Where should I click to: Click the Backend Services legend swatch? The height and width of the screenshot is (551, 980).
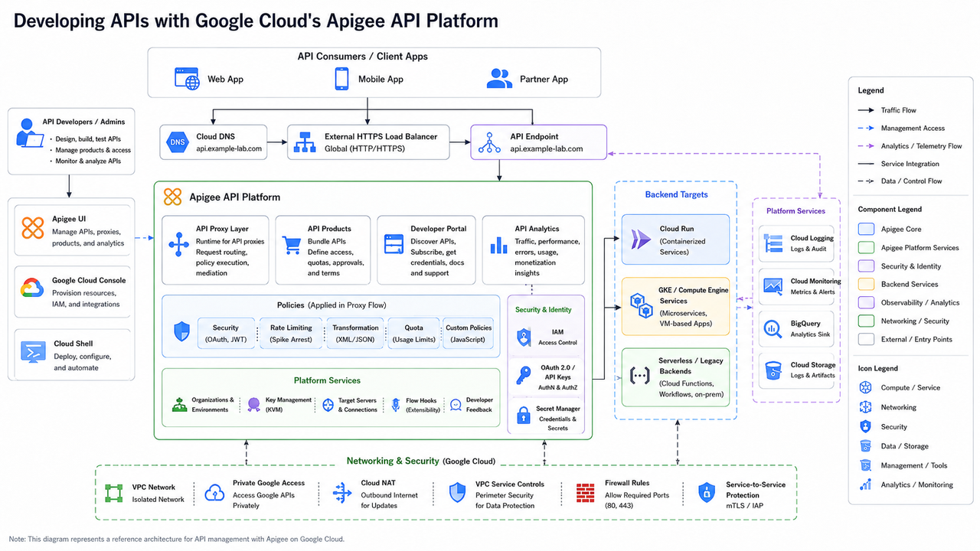coord(866,284)
